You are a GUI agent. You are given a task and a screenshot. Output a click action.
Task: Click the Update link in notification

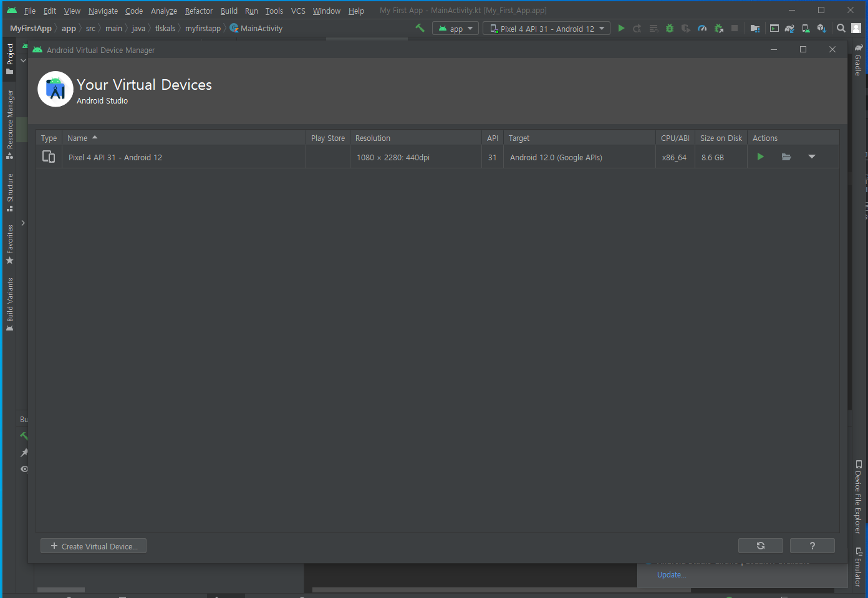[672, 574]
